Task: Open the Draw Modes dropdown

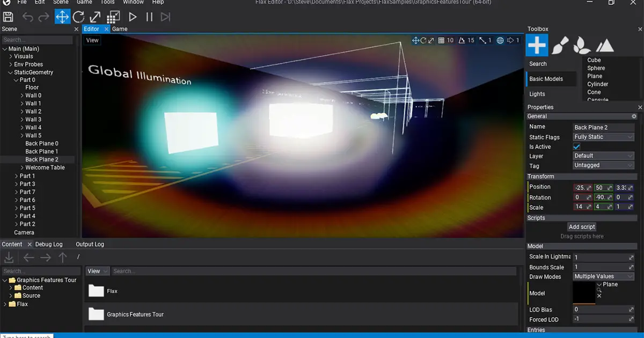Action: pyautogui.click(x=604, y=276)
